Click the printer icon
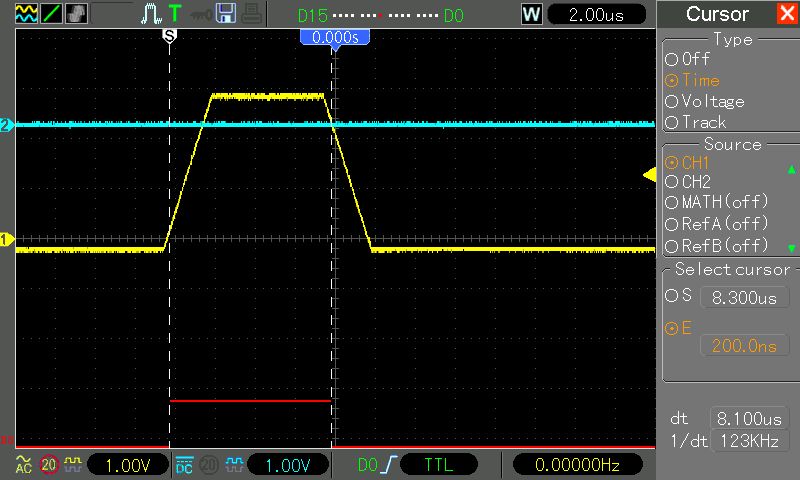 tap(250, 15)
